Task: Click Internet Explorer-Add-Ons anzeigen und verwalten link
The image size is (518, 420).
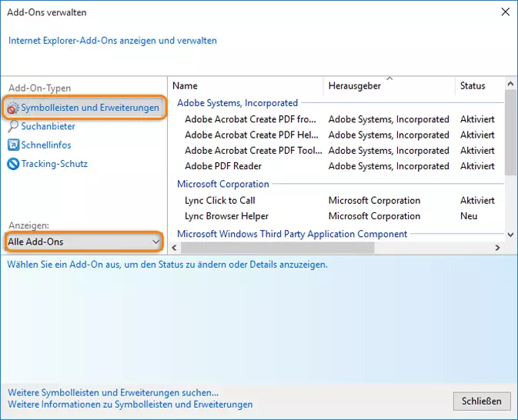Action: click(x=112, y=41)
